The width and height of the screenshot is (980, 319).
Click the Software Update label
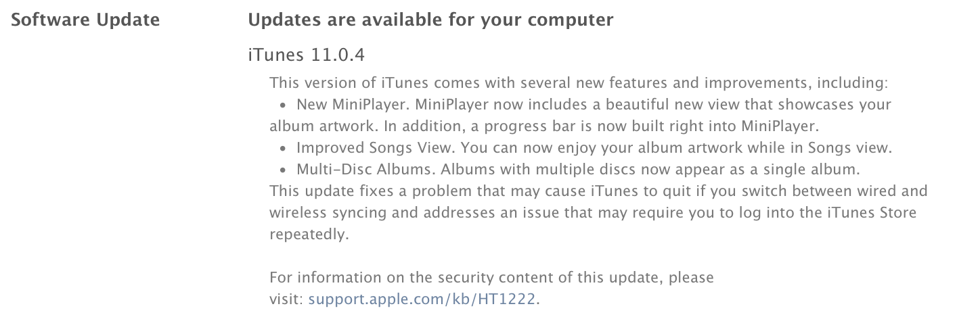point(85,20)
